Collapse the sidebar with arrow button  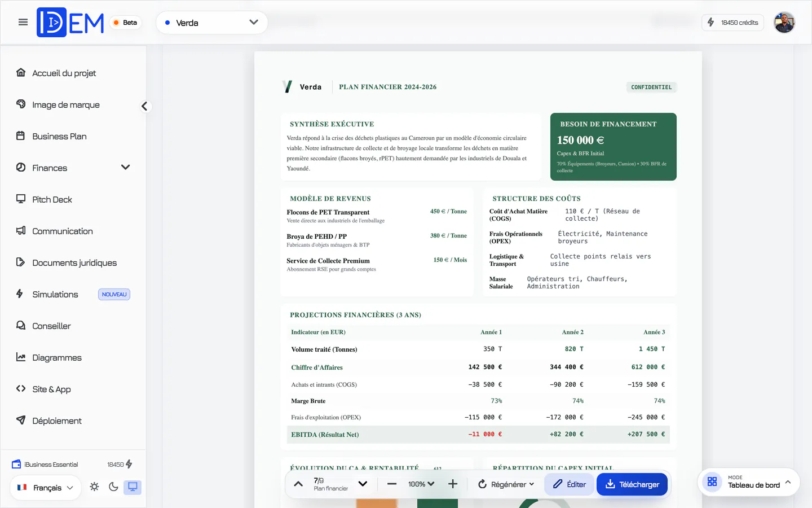145,106
